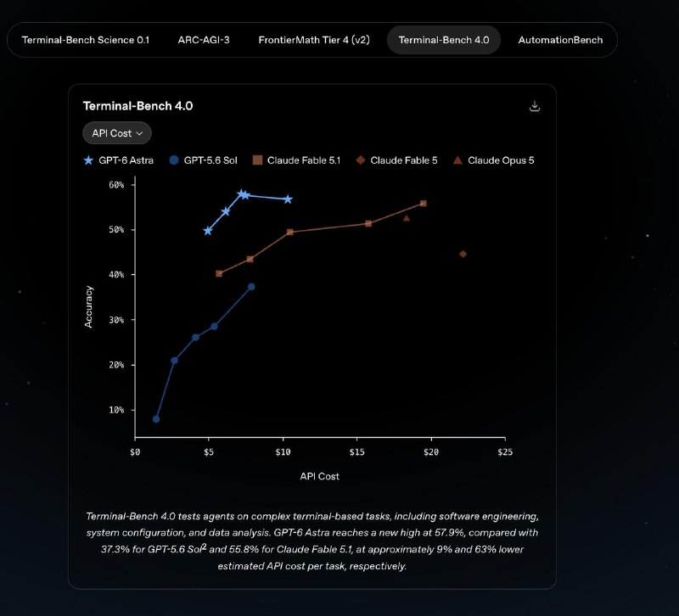This screenshot has width=679, height=616.
Task: Open the FrontierMath Tier 4 (v2) tab
Action: [x=314, y=40]
